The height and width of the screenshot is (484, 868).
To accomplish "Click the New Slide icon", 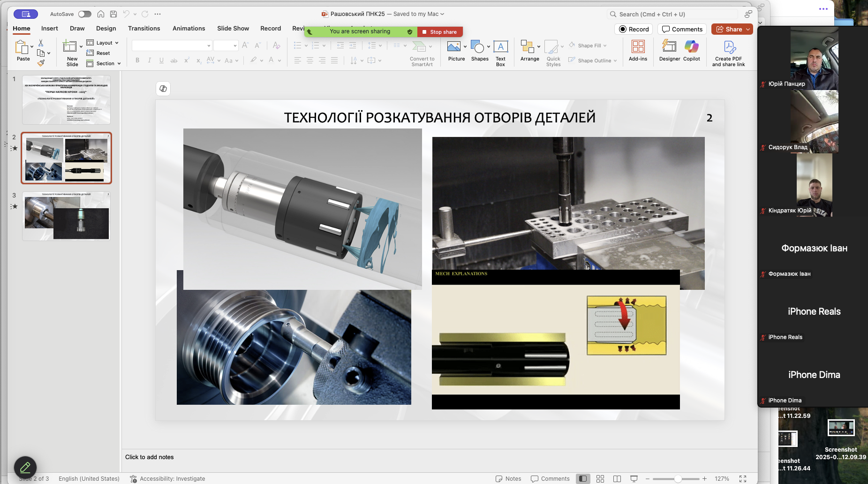I will tap(70, 46).
